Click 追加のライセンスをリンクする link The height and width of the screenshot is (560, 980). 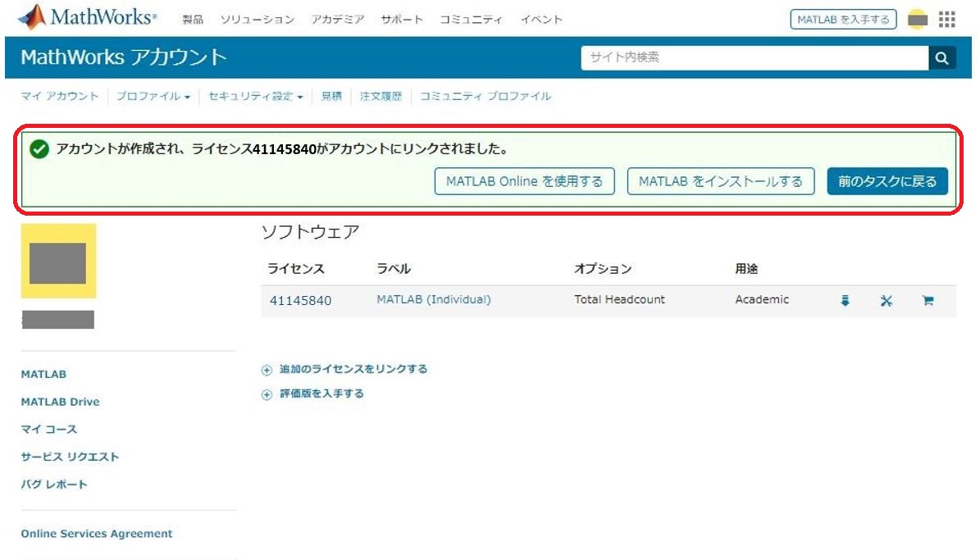coord(353,370)
